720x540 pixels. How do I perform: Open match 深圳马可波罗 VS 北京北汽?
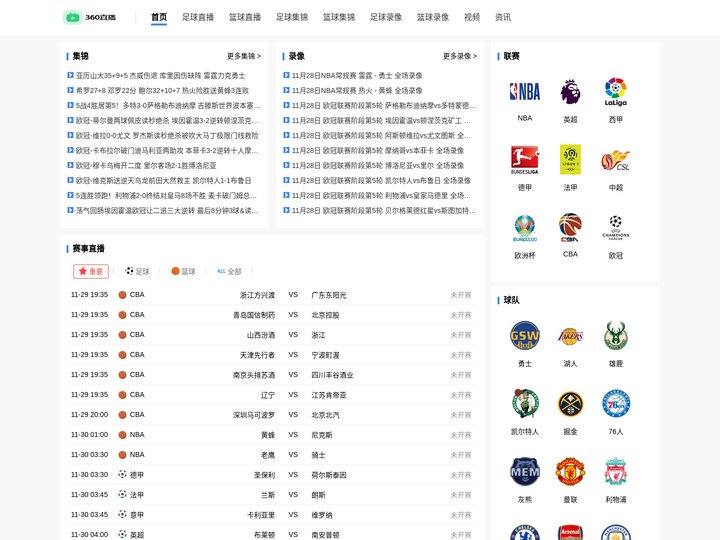tap(272, 415)
